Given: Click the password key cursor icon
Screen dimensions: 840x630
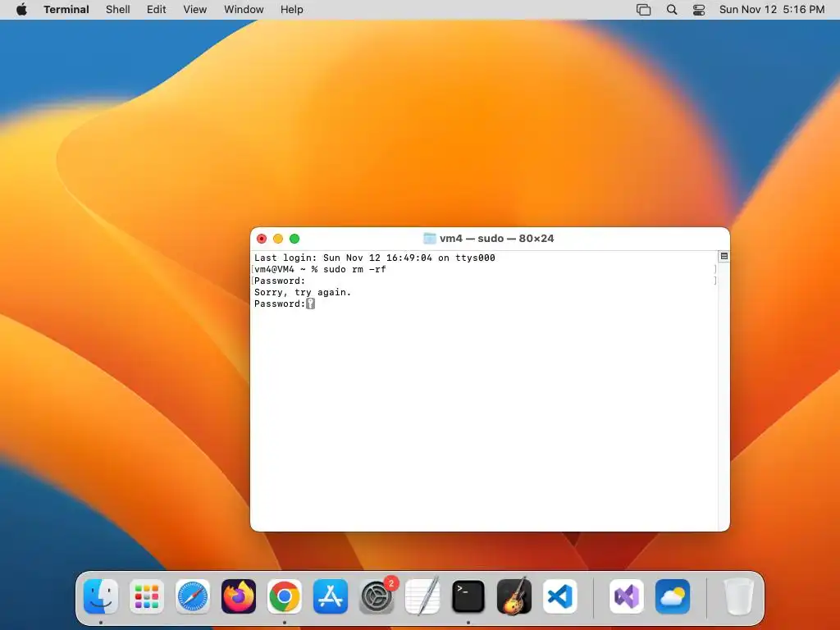Looking at the screenshot, I should tap(310, 304).
